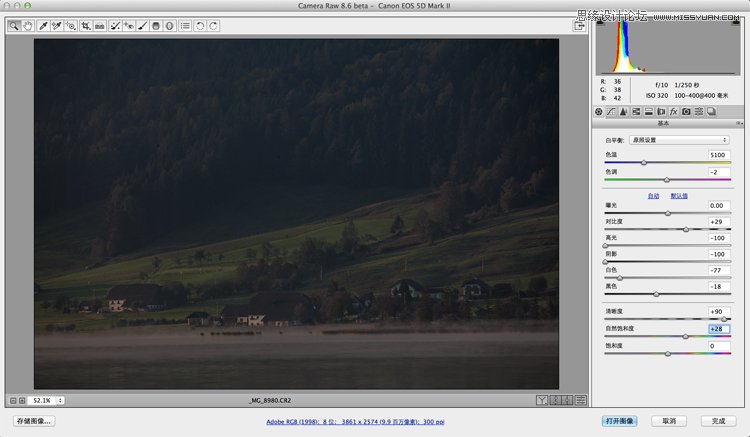Screen dimensions: 750x437
Task: Click the Save Image (存储图像) button
Action: coord(34,421)
